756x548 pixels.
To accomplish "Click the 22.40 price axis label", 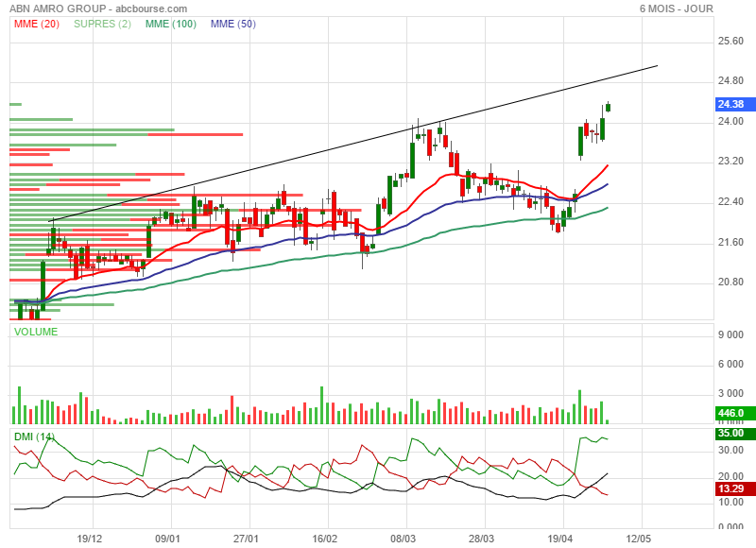I will [x=730, y=201].
